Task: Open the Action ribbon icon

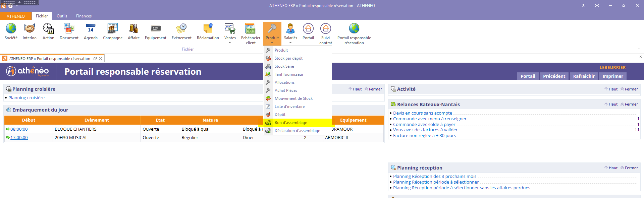Action: (x=48, y=32)
